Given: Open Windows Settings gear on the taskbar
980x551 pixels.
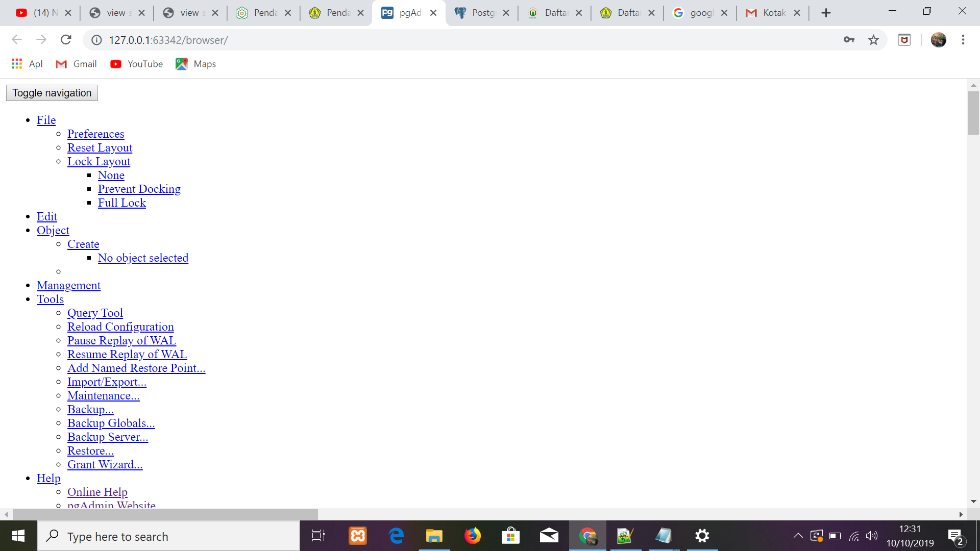Looking at the screenshot, I should (x=702, y=536).
